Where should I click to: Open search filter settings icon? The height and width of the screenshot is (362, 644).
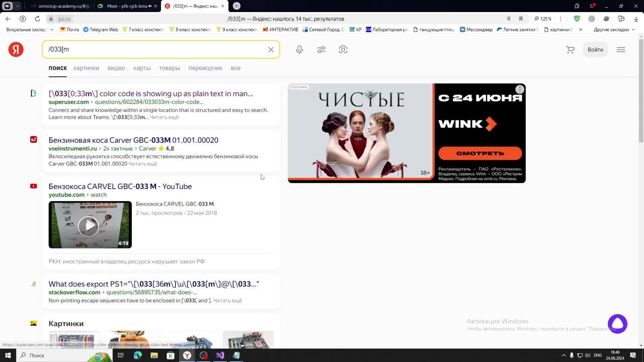(321, 49)
